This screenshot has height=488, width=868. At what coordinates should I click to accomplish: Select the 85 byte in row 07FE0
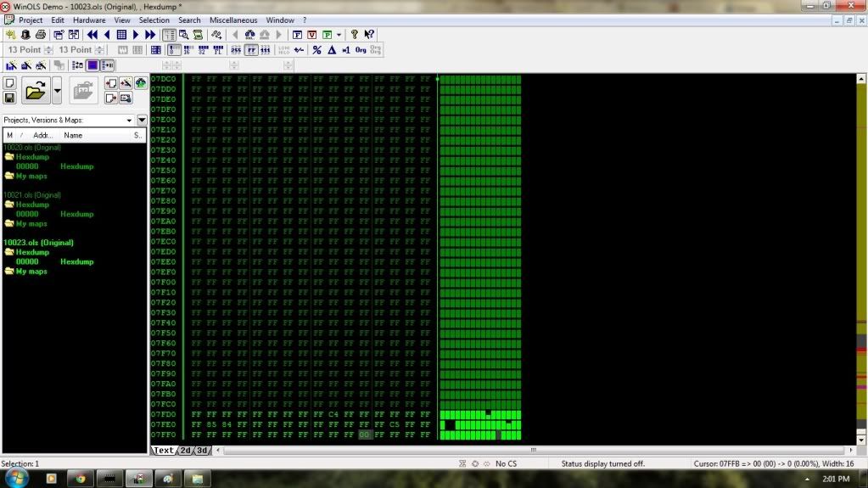point(211,425)
